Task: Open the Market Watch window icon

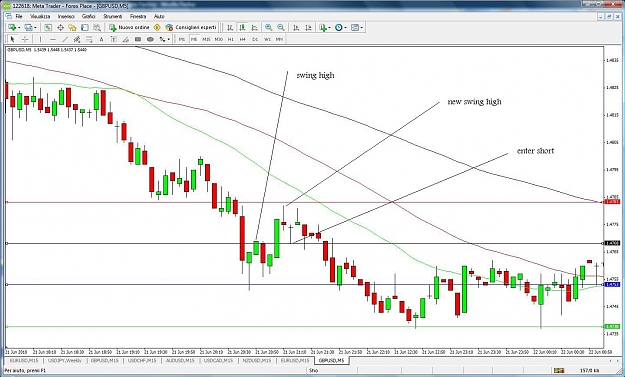Action: click(48, 27)
